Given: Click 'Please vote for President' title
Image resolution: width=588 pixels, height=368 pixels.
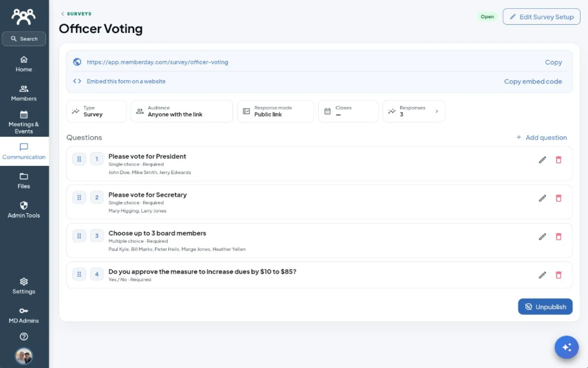Looking at the screenshot, I should (x=147, y=156).
